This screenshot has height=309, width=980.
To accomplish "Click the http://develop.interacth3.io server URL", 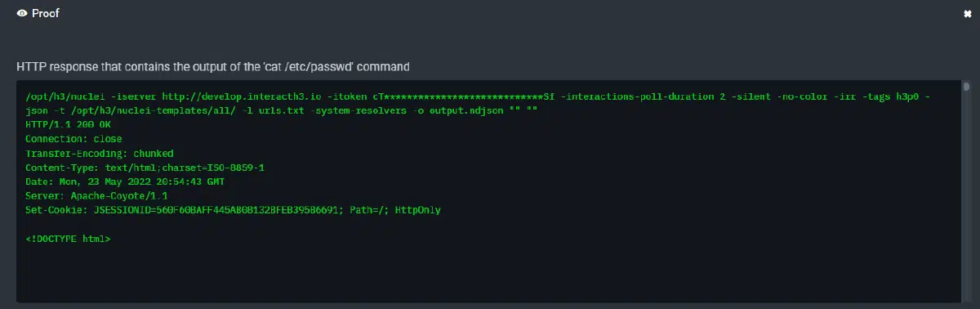I will (239, 96).
